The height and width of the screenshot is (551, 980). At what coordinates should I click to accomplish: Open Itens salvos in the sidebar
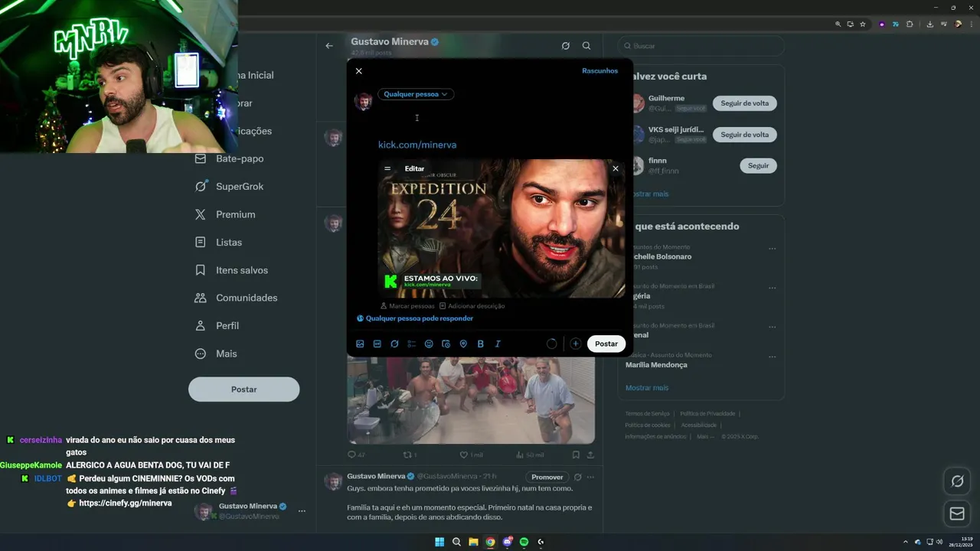pos(231,270)
